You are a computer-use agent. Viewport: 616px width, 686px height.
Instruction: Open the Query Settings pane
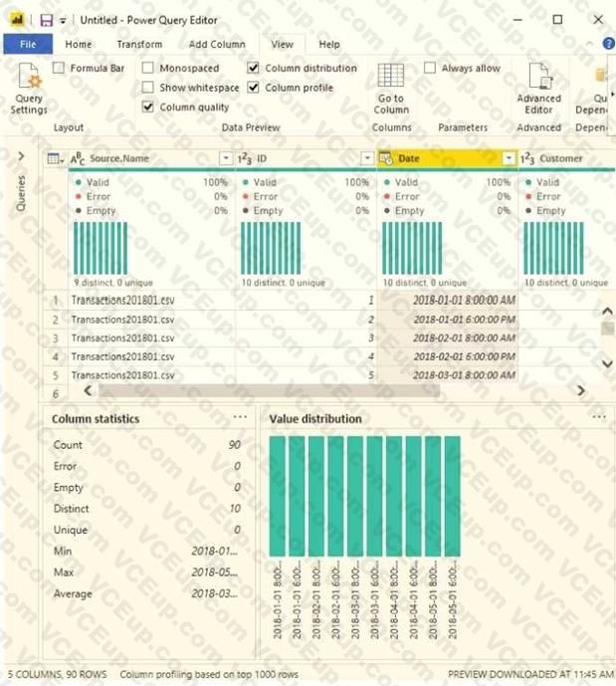[x=29, y=89]
